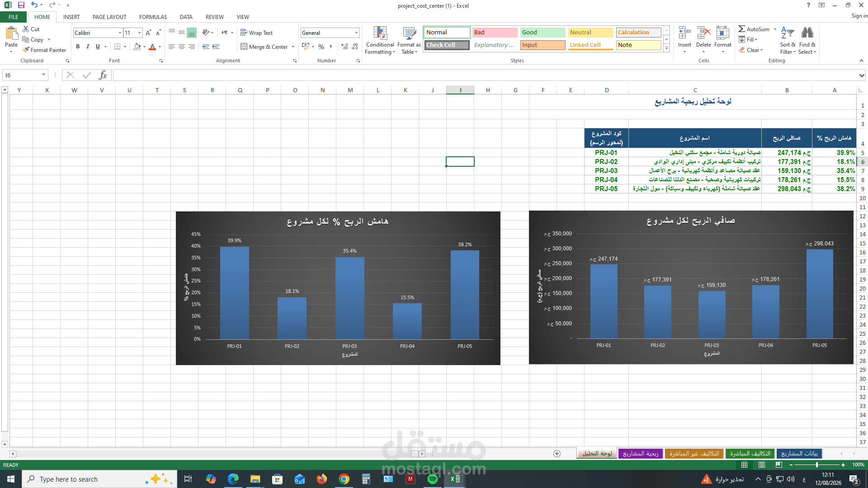
Task: Toggle Align Right
Action: click(192, 47)
